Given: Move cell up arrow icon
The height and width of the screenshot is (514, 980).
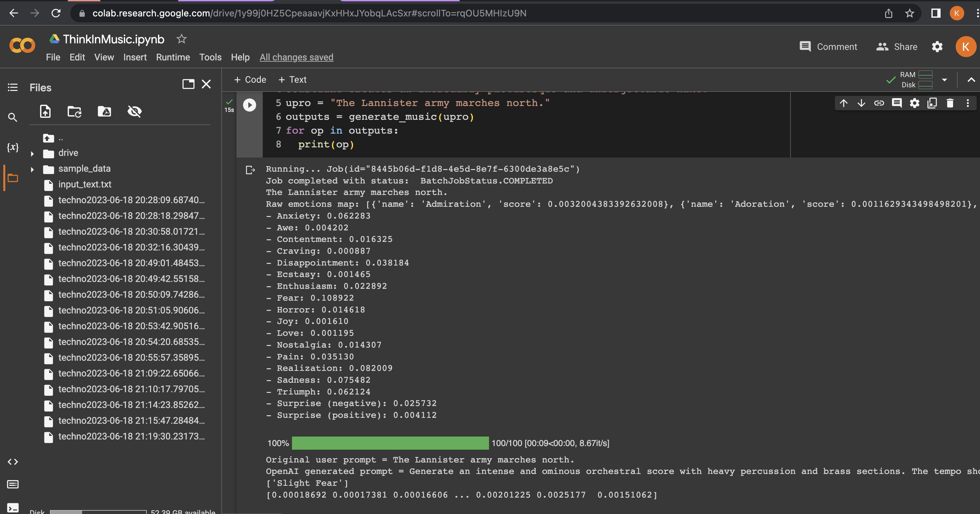Looking at the screenshot, I should 843,103.
